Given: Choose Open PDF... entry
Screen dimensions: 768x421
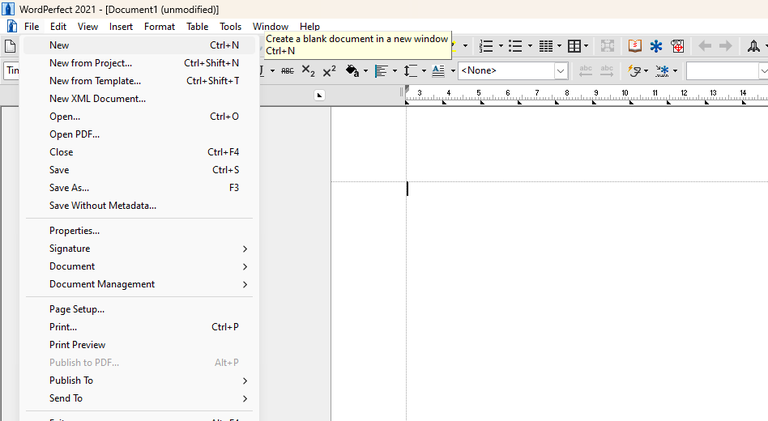Looking at the screenshot, I should (139, 134).
